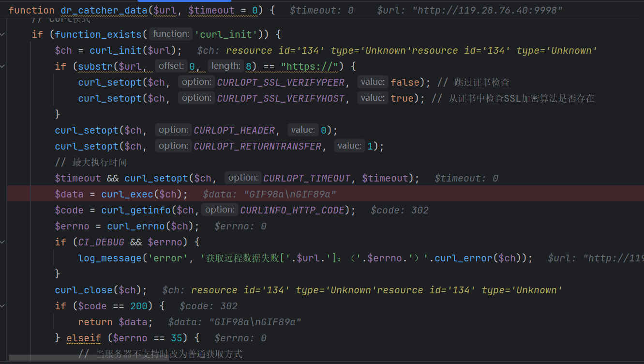Click option hint before CURLINFO_HTTP_CODE

[x=220, y=210]
